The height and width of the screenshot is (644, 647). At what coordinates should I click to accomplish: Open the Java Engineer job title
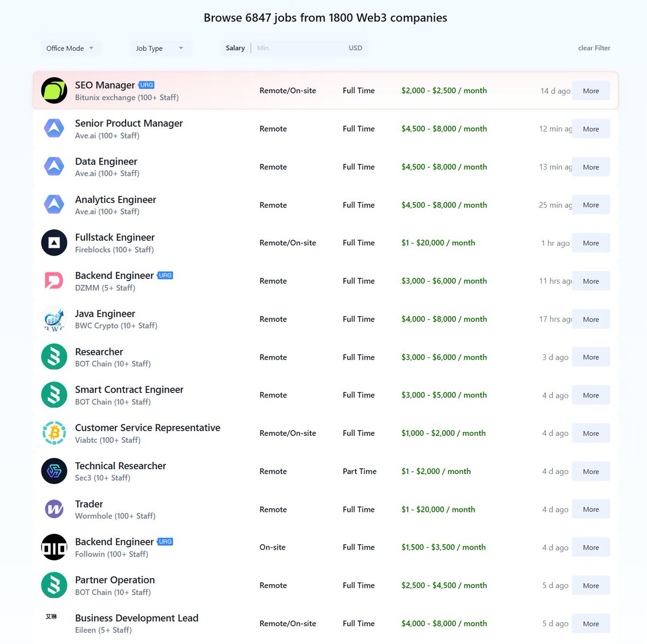point(105,313)
